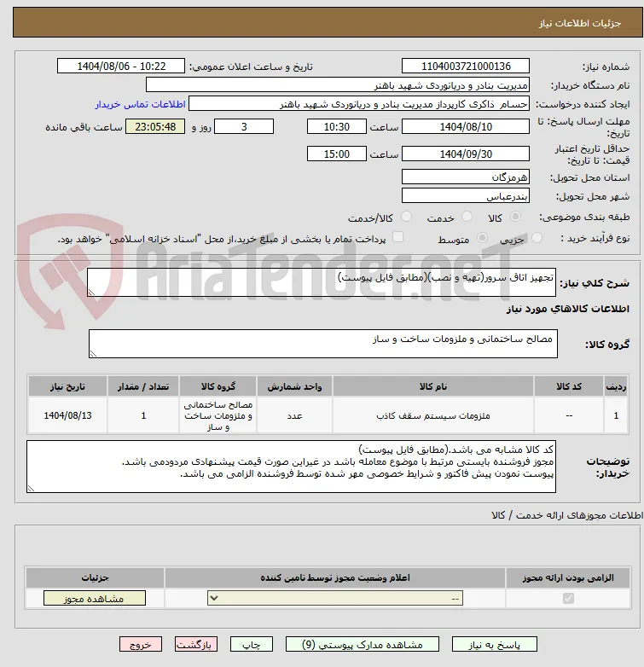Screen dimensions: 644x667
Task: Click the چاپ print button
Action: pos(251,645)
